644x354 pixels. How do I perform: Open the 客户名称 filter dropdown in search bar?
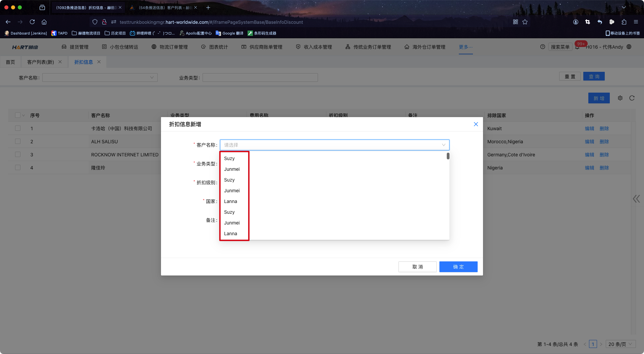pos(100,78)
